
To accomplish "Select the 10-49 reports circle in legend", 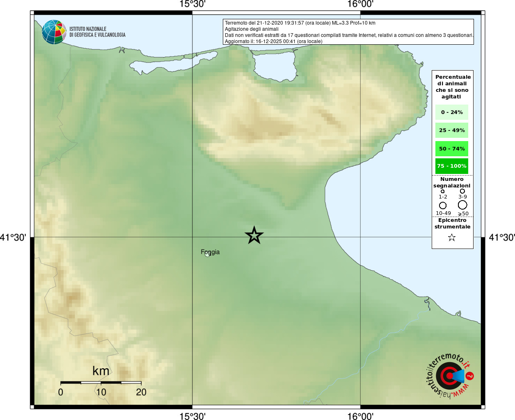I will coord(443,205).
